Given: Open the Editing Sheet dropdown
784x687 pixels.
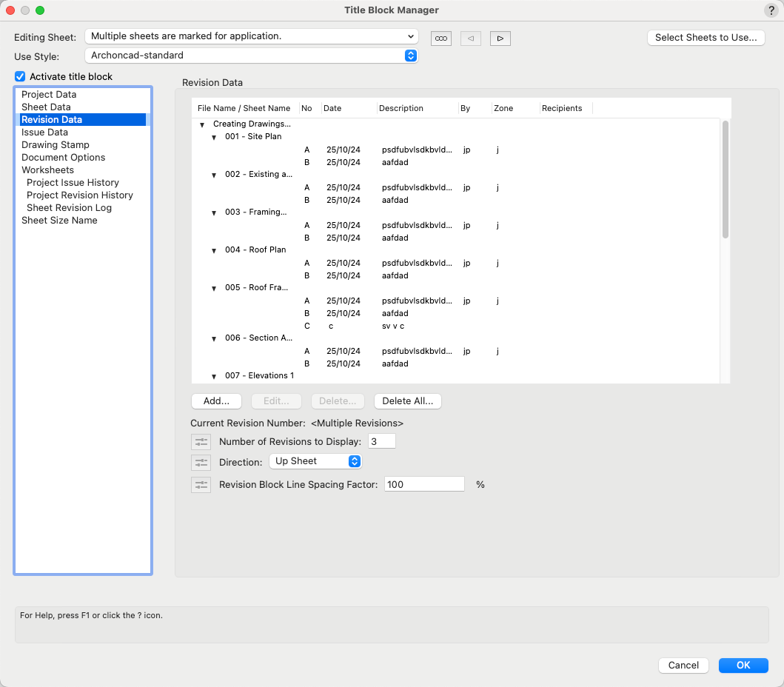Looking at the screenshot, I should point(252,36).
